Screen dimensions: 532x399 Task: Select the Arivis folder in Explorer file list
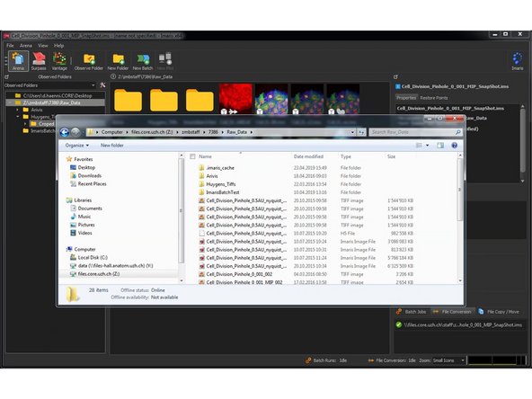click(212, 176)
